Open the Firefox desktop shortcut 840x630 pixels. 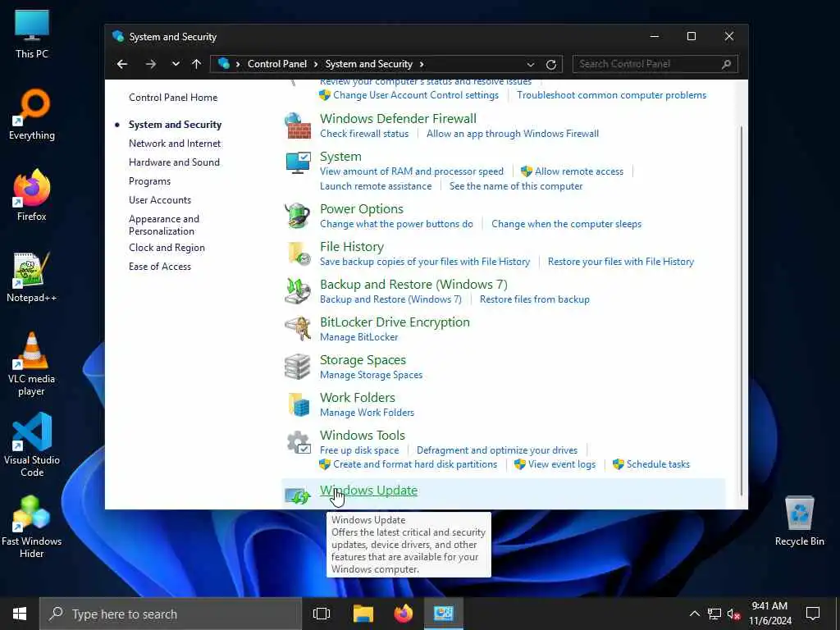[32, 195]
